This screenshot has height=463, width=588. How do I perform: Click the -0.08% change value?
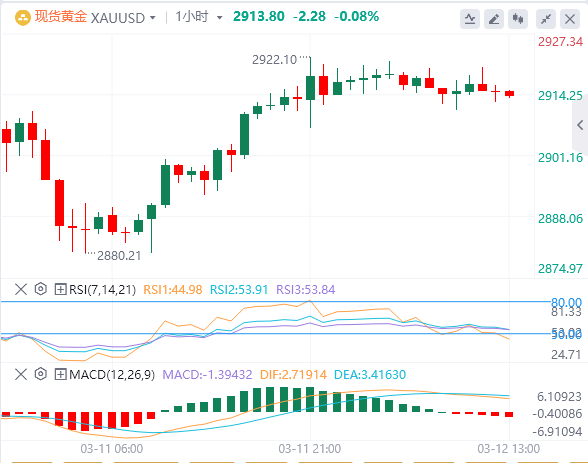[x=356, y=16]
